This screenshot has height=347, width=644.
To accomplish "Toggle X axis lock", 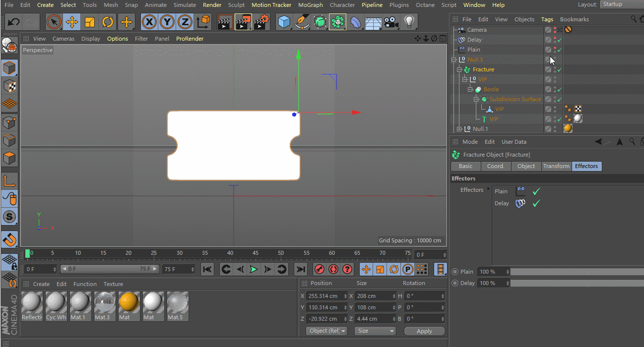I will coord(149,22).
